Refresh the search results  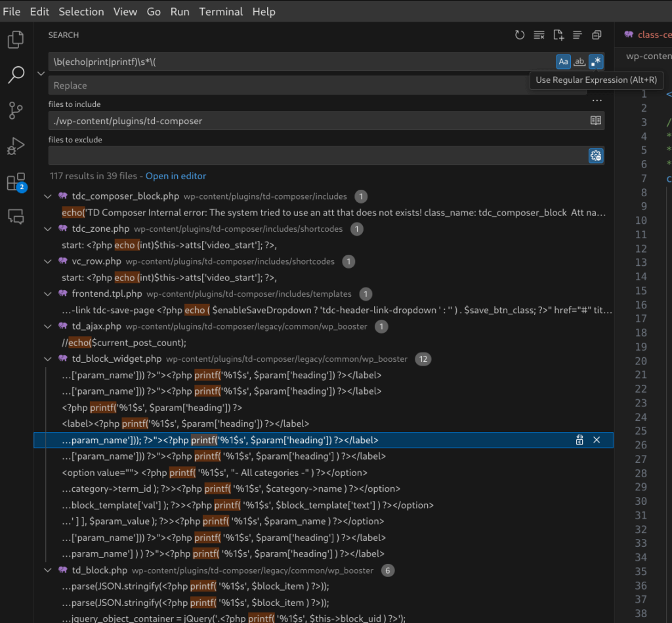click(x=520, y=35)
